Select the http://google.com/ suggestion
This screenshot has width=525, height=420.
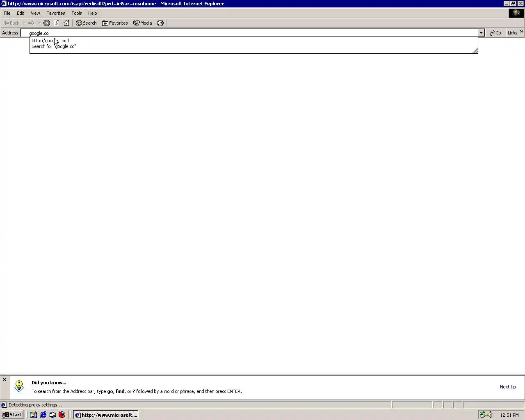pos(253,41)
